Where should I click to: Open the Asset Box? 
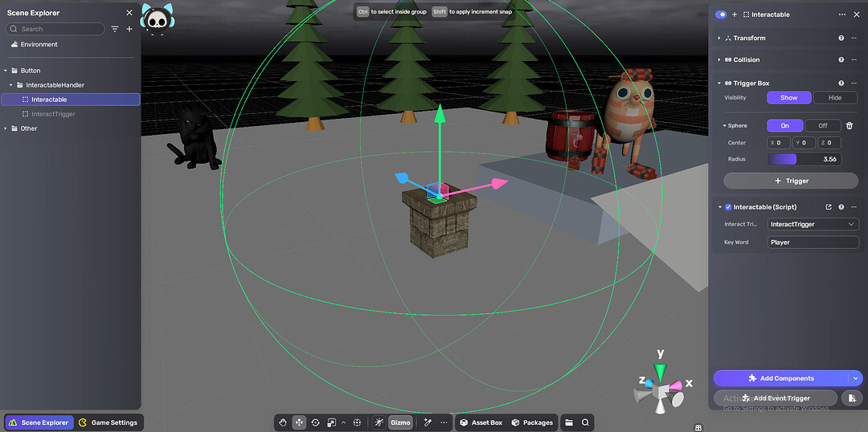click(481, 422)
